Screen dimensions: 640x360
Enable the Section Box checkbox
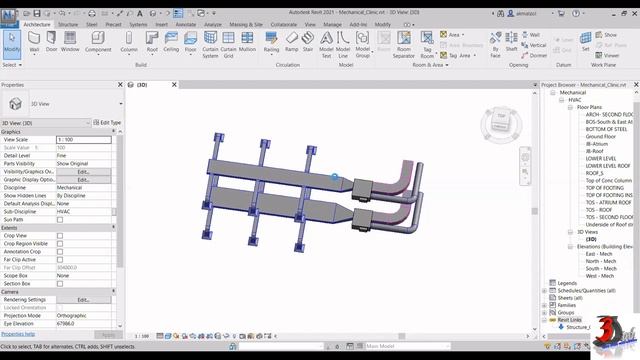pos(60,284)
